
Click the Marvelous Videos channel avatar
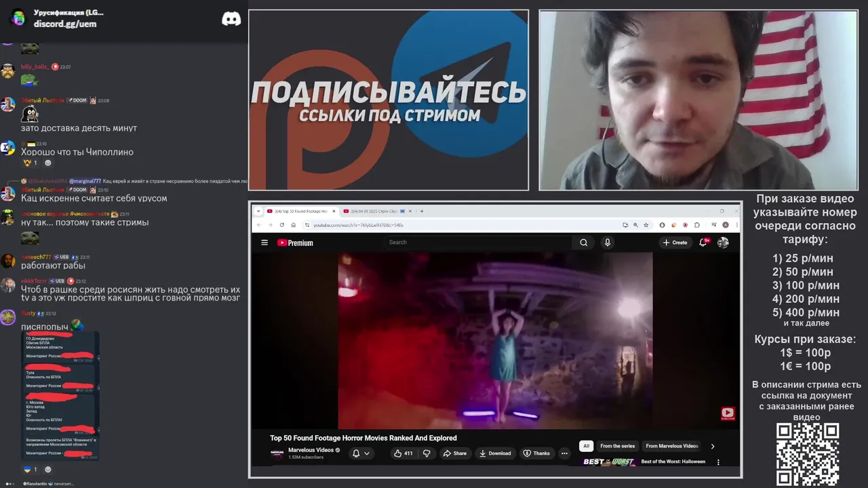coord(277,453)
